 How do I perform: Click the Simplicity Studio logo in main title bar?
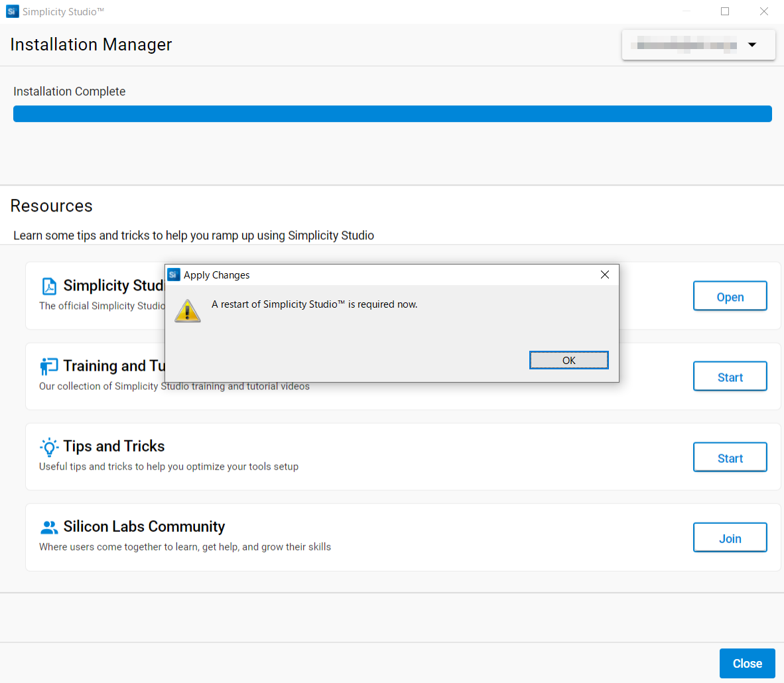12,11
